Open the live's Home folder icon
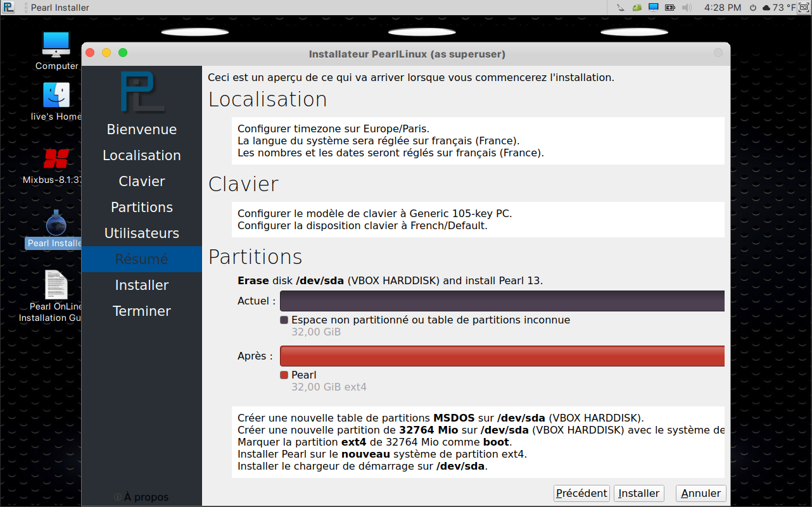The image size is (812, 507). point(56,96)
